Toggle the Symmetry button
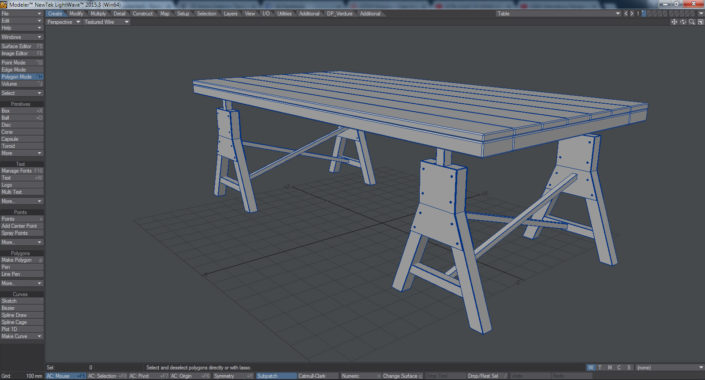The width and height of the screenshot is (705, 380). 233,376
